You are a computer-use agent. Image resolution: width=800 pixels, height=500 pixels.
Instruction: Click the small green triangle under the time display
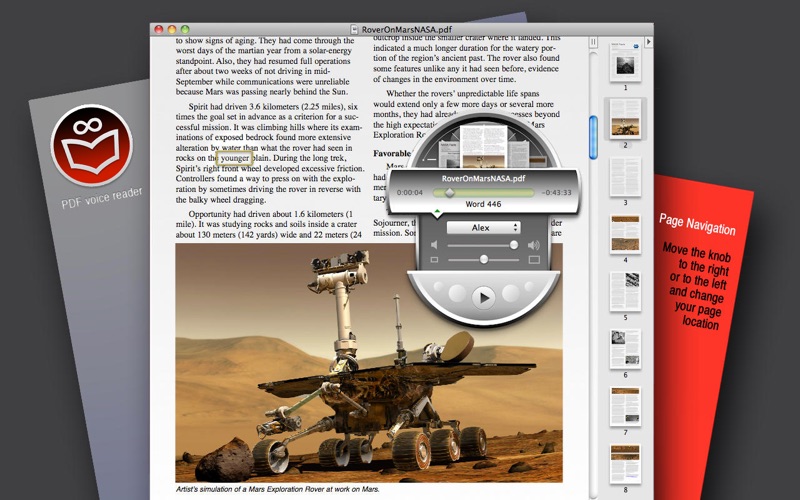[x=437, y=211]
